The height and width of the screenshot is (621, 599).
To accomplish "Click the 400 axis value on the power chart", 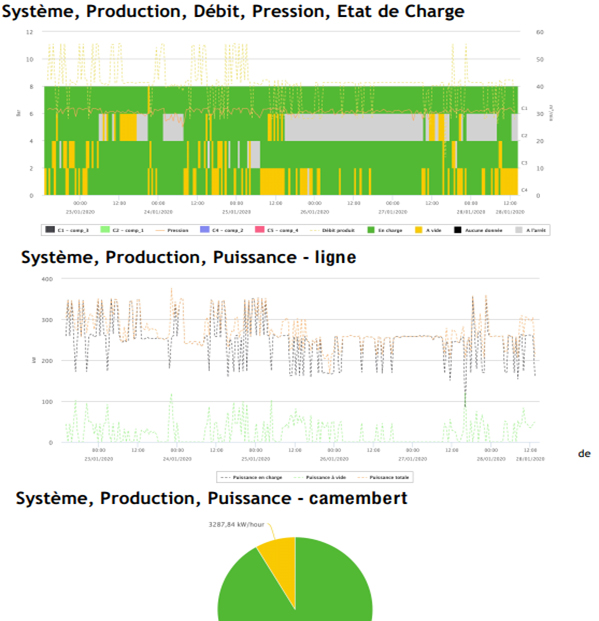I will (x=47, y=279).
